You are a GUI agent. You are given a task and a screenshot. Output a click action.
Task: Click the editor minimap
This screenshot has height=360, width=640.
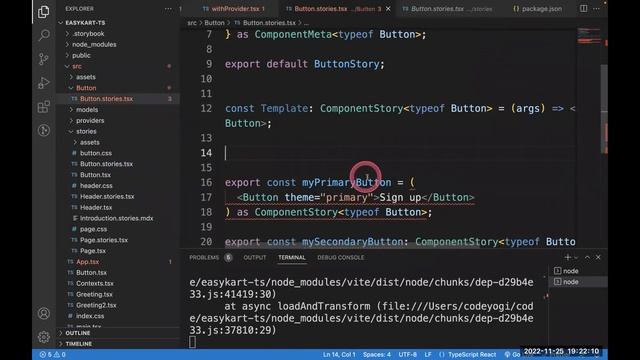589,36
